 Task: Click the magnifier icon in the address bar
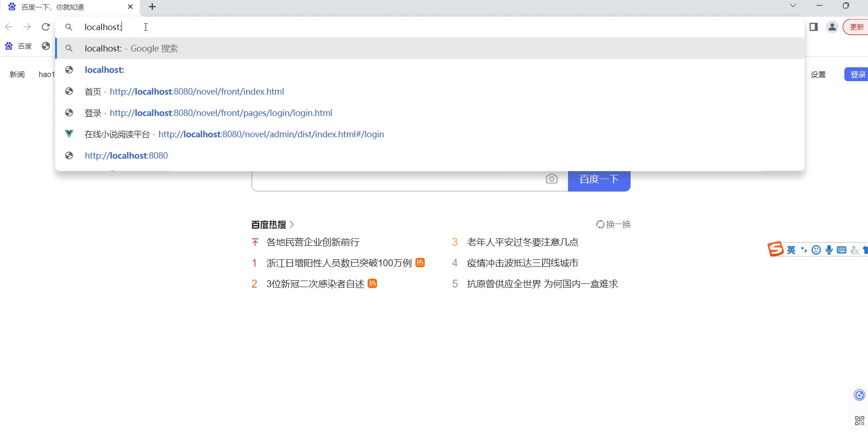pyautogui.click(x=69, y=27)
